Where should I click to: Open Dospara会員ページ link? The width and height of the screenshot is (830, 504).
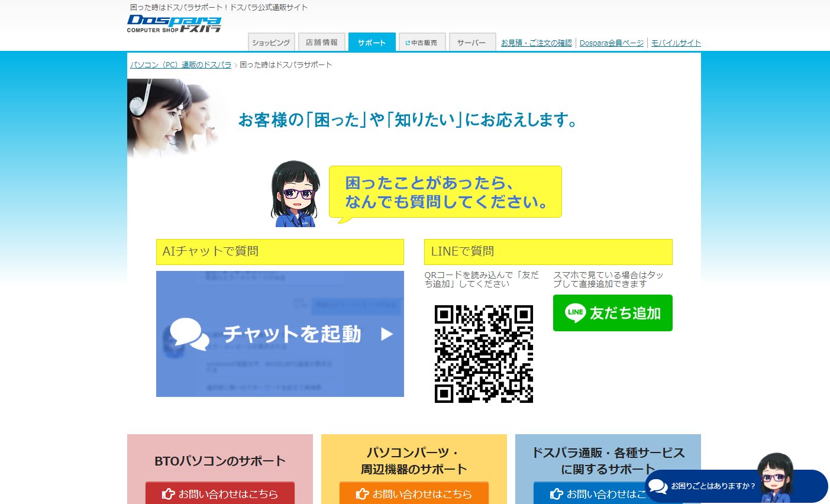click(611, 42)
